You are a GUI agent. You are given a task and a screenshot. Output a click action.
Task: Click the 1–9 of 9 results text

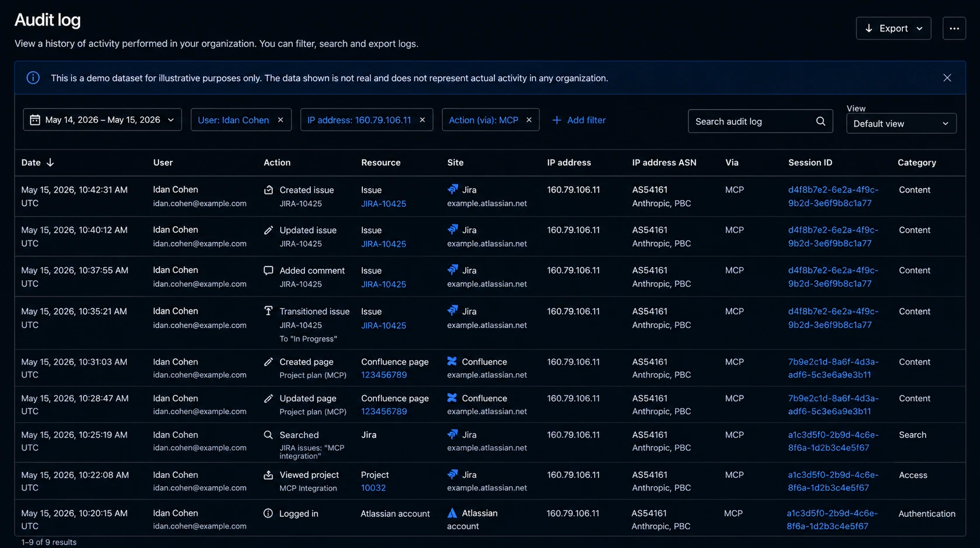49,542
